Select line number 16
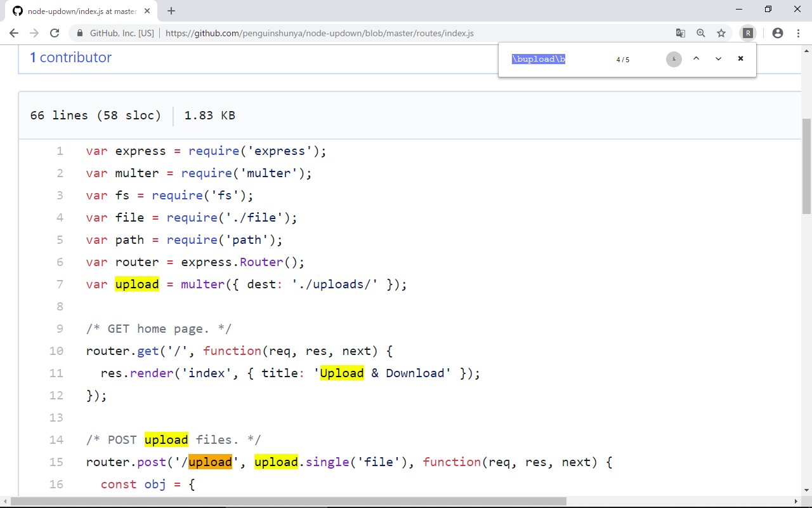The image size is (812, 508). pos(56,485)
